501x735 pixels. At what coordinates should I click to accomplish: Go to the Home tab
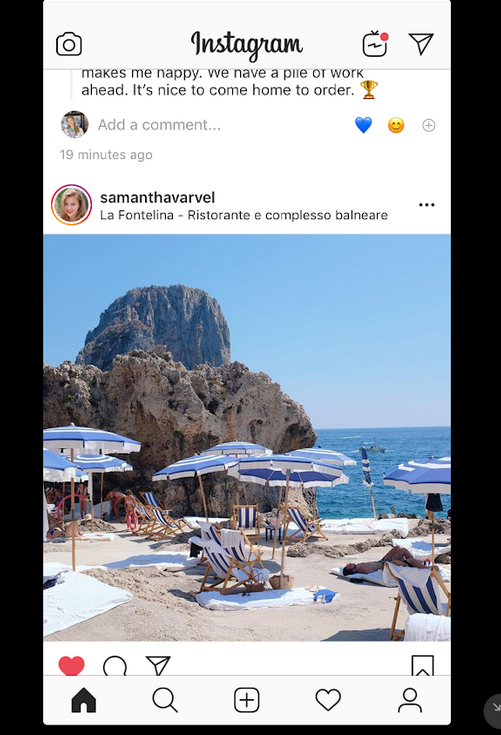point(83,700)
